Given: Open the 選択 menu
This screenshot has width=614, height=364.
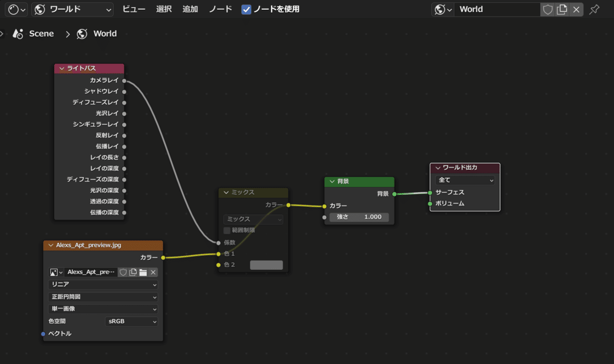Looking at the screenshot, I should pyautogui.click(x=164, y=9).
